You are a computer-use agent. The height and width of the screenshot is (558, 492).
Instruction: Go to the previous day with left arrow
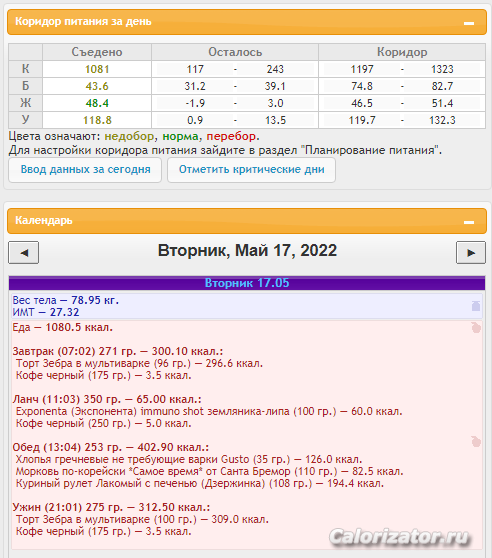click(x=23, y=253)
